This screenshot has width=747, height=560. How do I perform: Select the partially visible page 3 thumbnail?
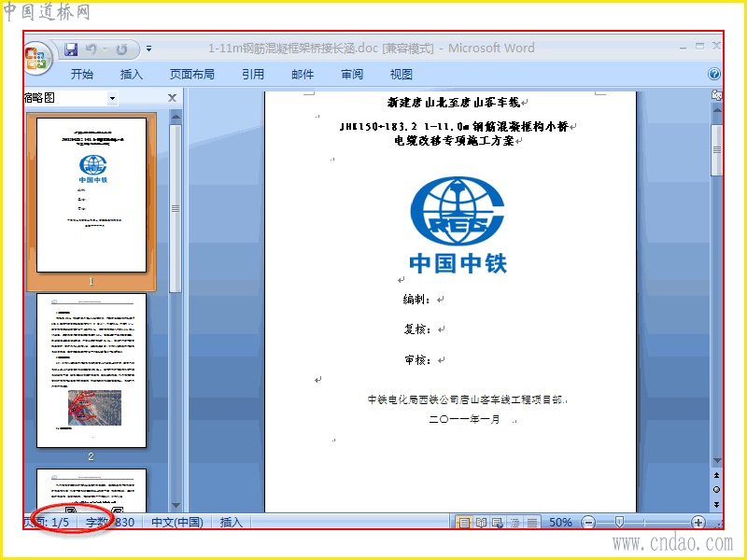[92, 490]
